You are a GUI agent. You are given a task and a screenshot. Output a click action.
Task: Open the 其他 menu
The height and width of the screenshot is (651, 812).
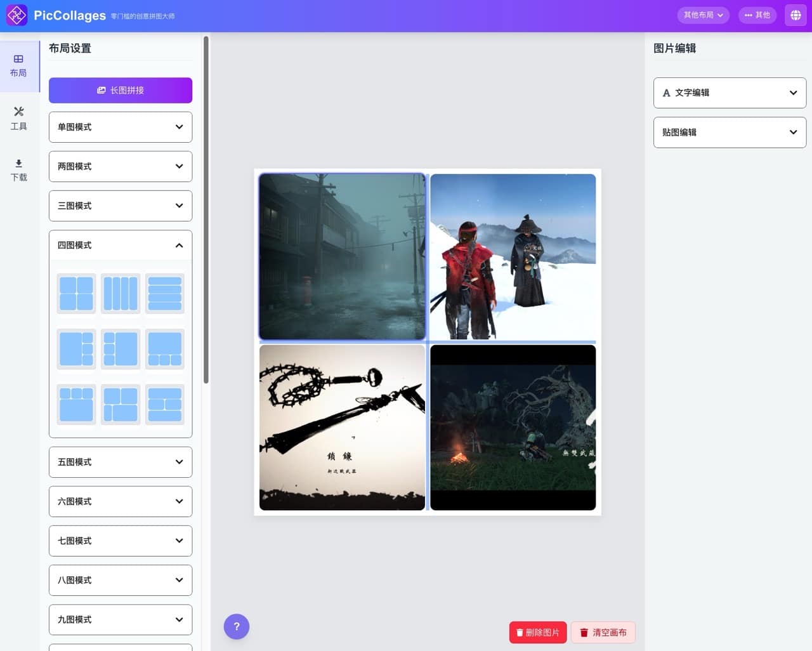coord(757,15)
